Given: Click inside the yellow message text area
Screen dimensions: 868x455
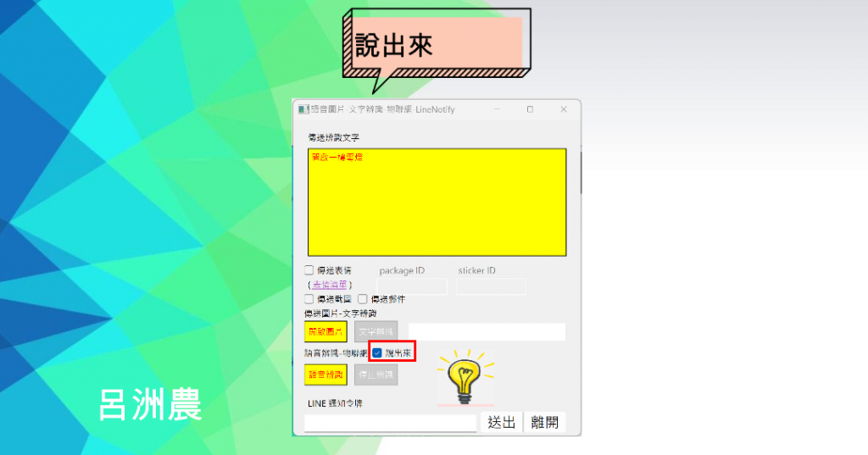Looking at the screenshot, I should point(437,202).
